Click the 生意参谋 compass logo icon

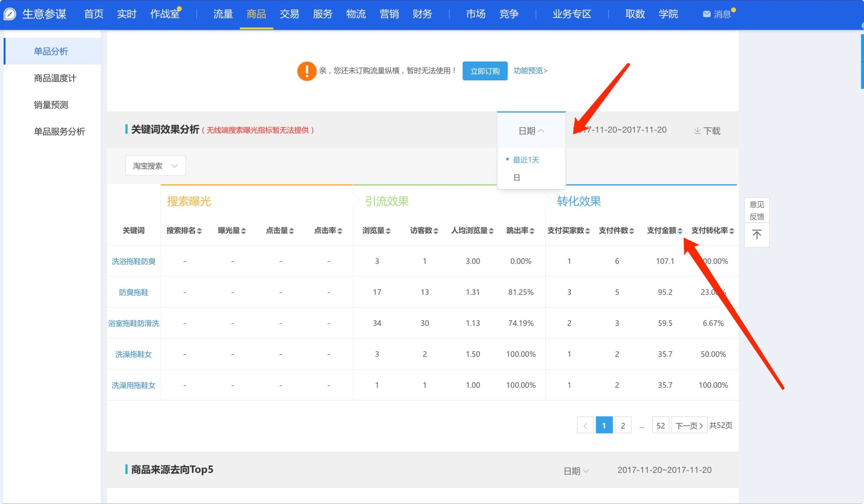[9, 14]
